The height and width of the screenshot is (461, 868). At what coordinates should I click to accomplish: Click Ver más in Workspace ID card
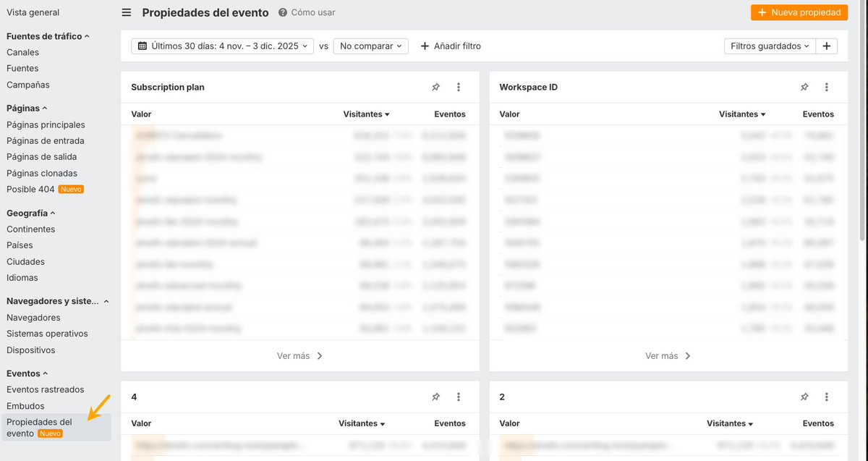point(668,356)
